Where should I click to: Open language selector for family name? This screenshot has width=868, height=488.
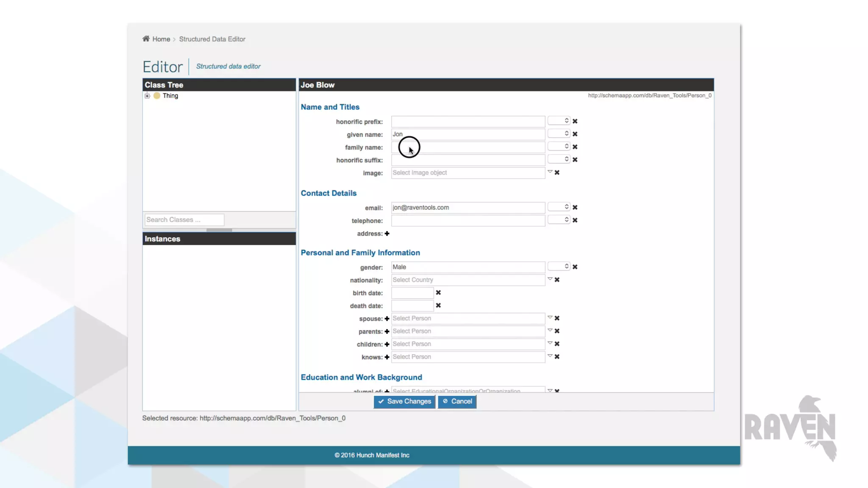[559, 147]
